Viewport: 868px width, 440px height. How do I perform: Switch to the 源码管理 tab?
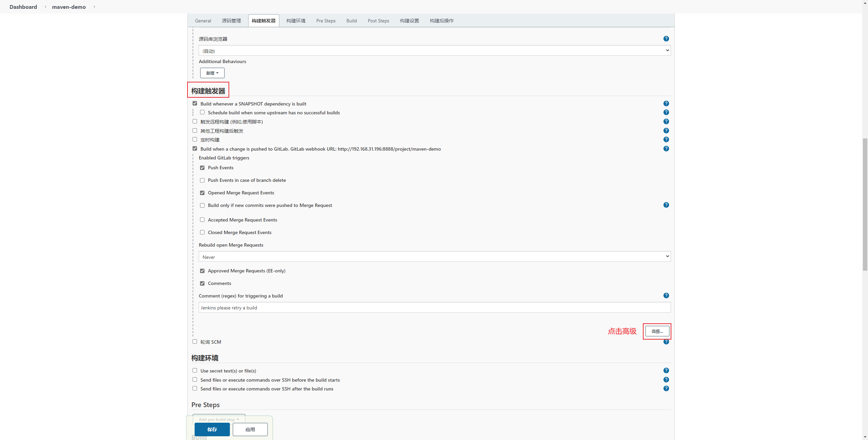(x=231, y=21)
